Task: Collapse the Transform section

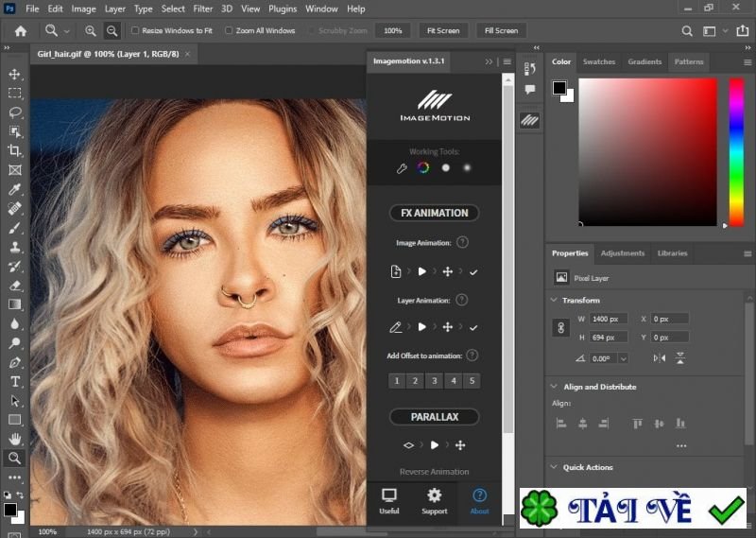Action: click(x=554, y=300)
